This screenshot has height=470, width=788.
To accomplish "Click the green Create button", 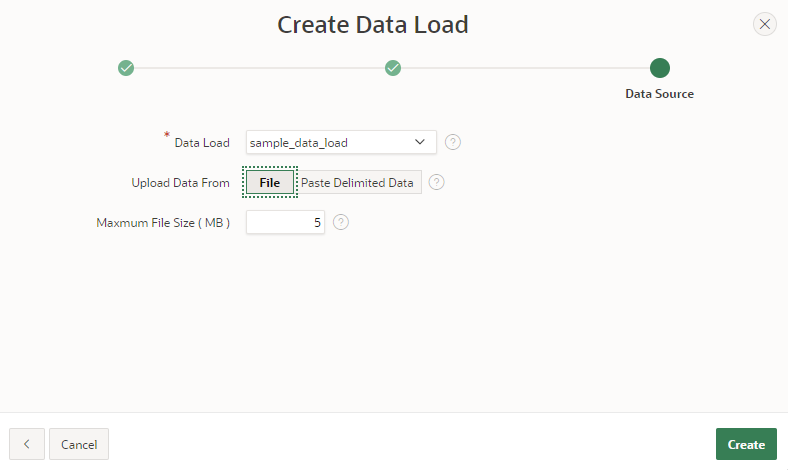I will click(746, 444).
